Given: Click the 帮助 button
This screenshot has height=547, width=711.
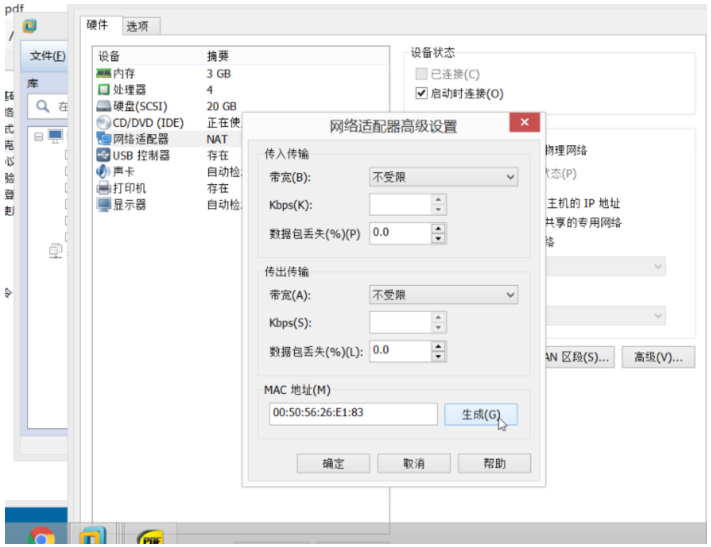Looking at the screenshot, I should (494, 463).
